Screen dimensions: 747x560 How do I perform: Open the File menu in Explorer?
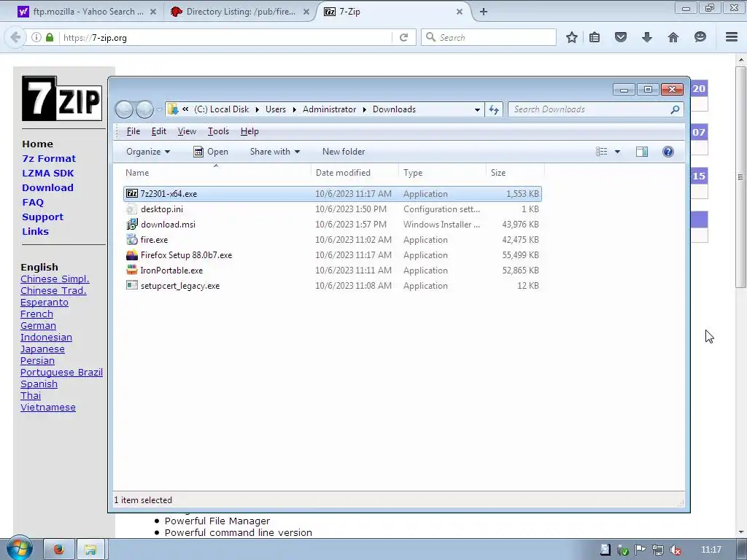(x=133, y=131)
